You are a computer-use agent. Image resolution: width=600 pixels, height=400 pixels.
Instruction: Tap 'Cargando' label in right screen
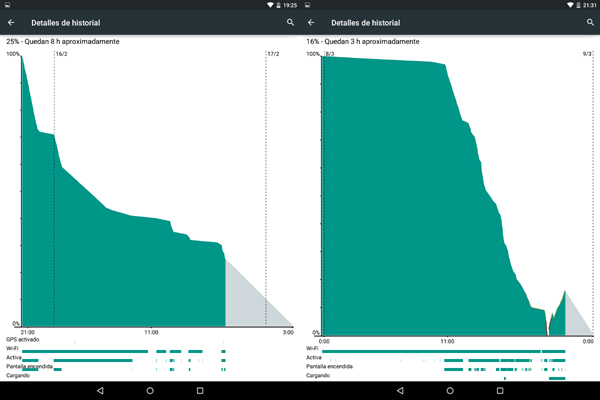[x=318, y=376]
